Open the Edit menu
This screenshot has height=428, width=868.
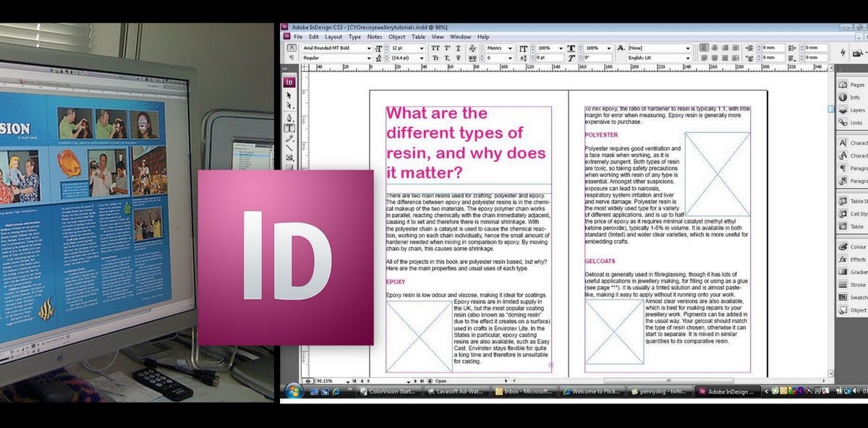click(x=313, y=36)
